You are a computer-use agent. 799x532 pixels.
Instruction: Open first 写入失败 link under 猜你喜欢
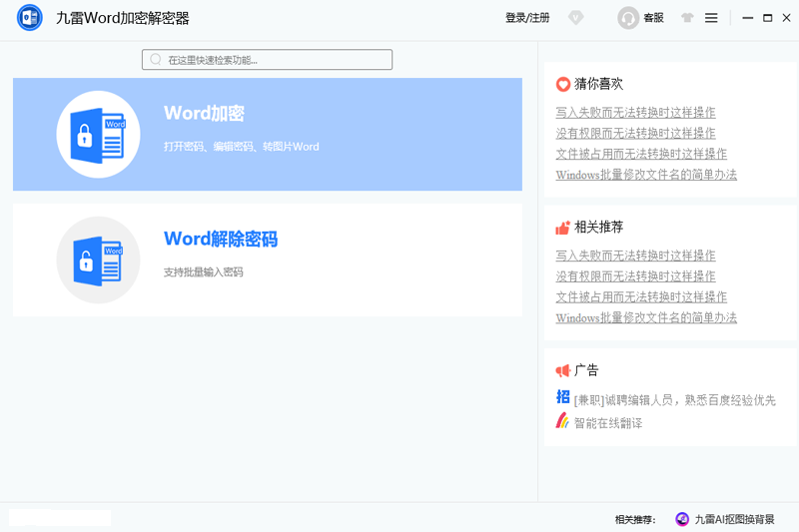[x=635, y=113]
